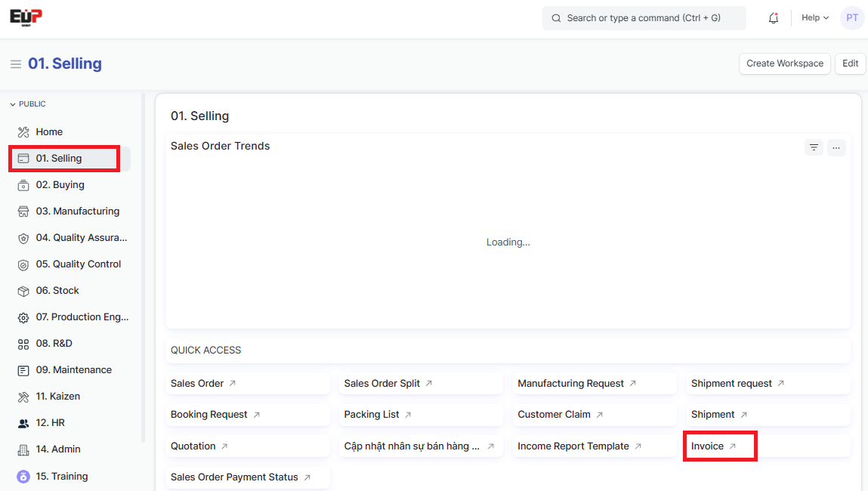The image size is (868, 491).
Task: Click the Edit button
Action: (x=850, y=63)
